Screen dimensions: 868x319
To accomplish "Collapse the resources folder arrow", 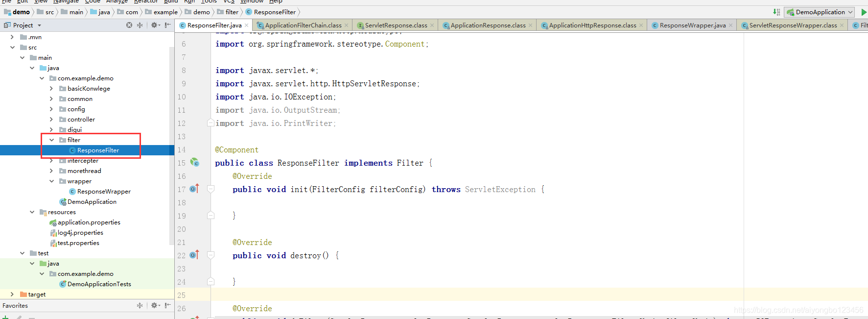I will 32,212.
